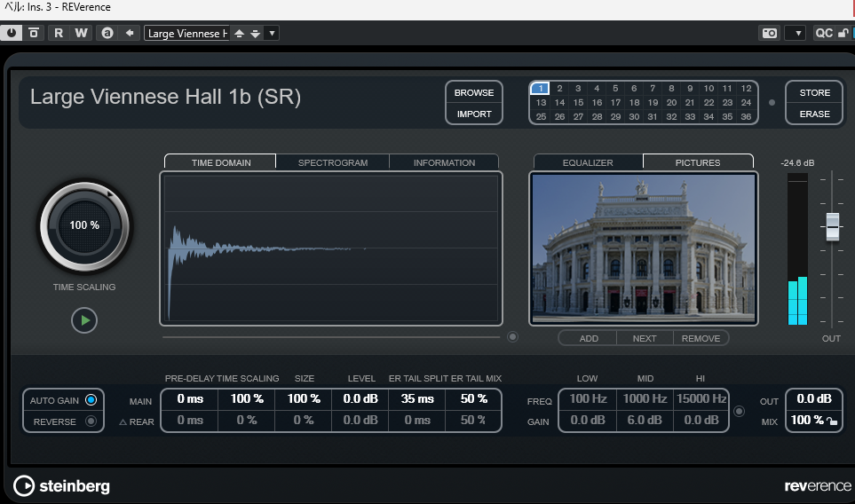Open the plugin functions dropdown menu
855x504 pixels.
pyautogui.click(x=796, y=33)
